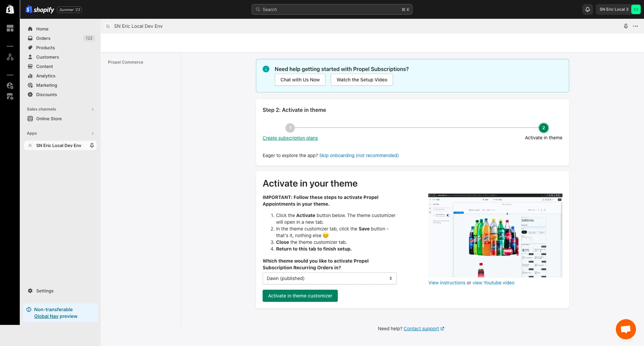The height and width of the screenshot is (346, 644).
Task: Open Content in sidebar
Action: click(60, 66)
